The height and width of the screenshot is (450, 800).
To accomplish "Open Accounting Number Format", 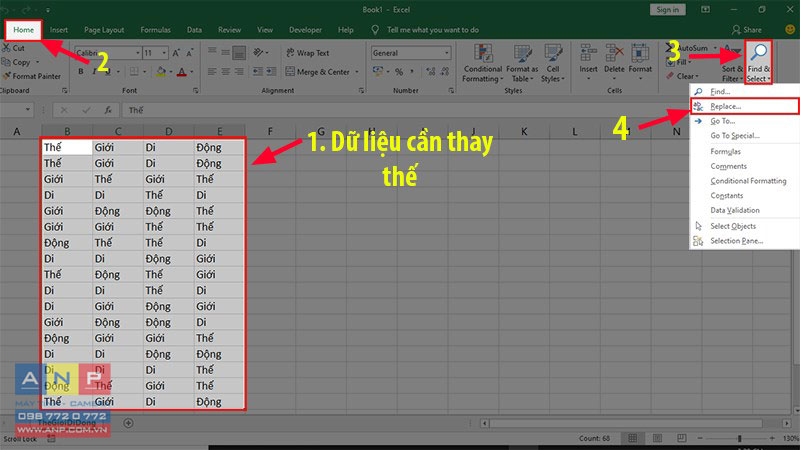I will click(378, 71).
